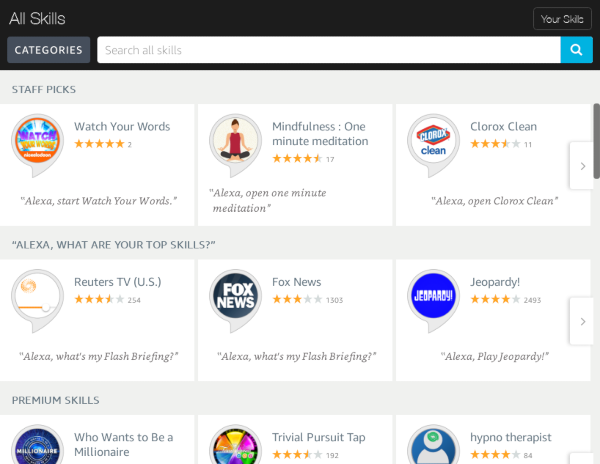Focus the Search all skills field
Viewport: 600px width, 464px height.
[x=329, y=50]
